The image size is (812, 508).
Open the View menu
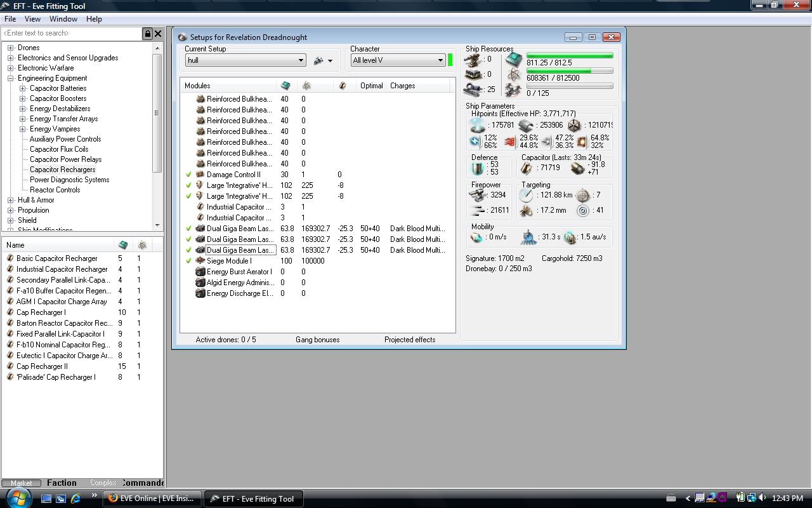pos(32,19)
